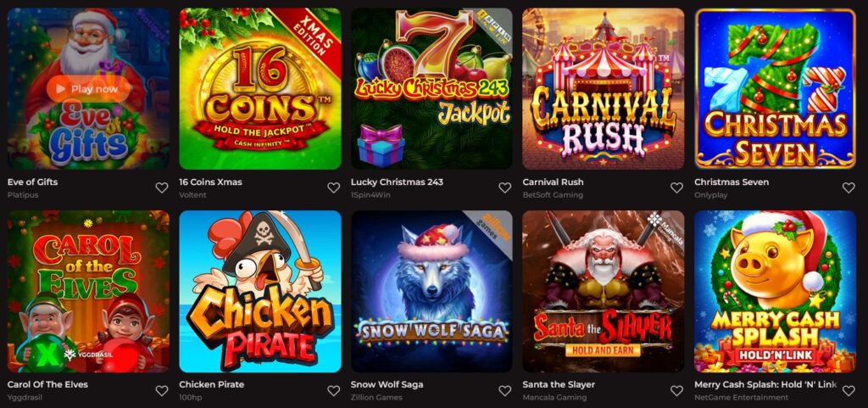
Task: Favorite Eve of Gifts with heart icon
Action: pyautogui.click(x=162, y=187)
